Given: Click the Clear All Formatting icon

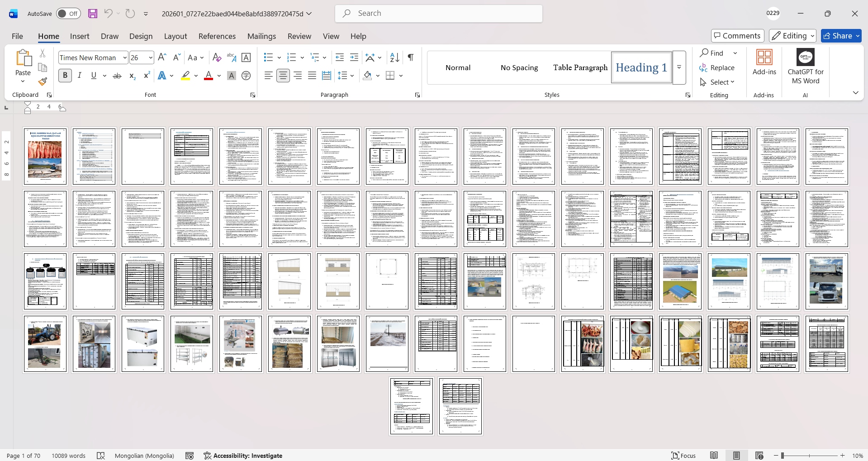Looking at the screenshot, I should pyautogui.click(x=217, y=57).
